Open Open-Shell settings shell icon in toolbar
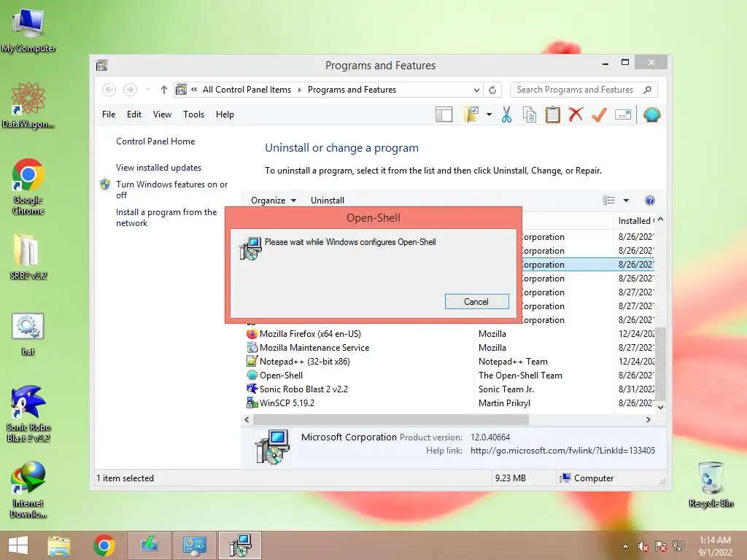This screenshot has width=747, height=560. tap(651, 114)
